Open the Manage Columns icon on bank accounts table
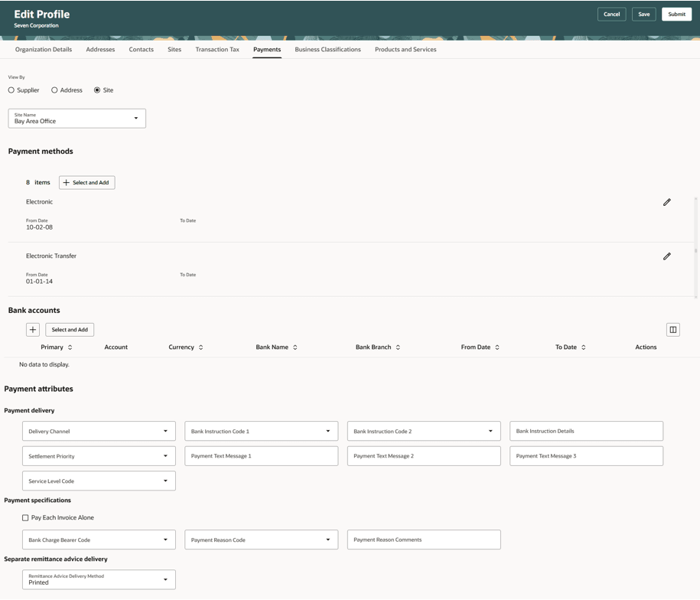 pyautogui.click(x=672, y=328)
